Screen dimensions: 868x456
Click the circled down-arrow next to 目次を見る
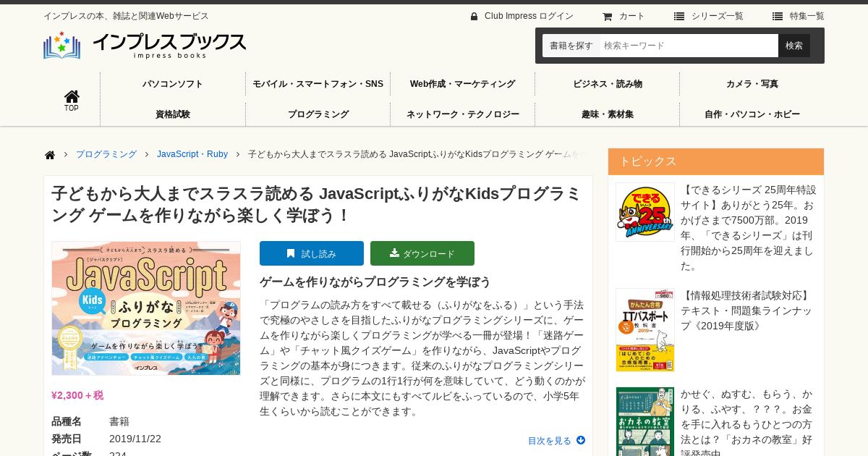(x=581, y=440)
